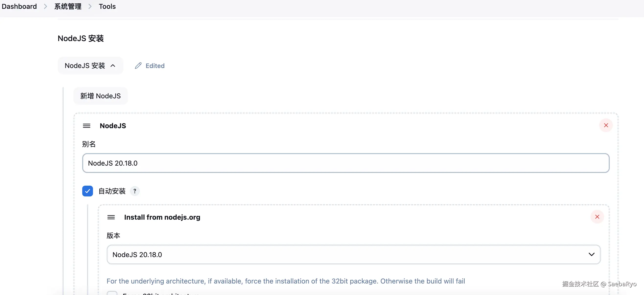
Task: Click the breadcrumb chevron after 系统管理
Action: (x=90, y=7)
